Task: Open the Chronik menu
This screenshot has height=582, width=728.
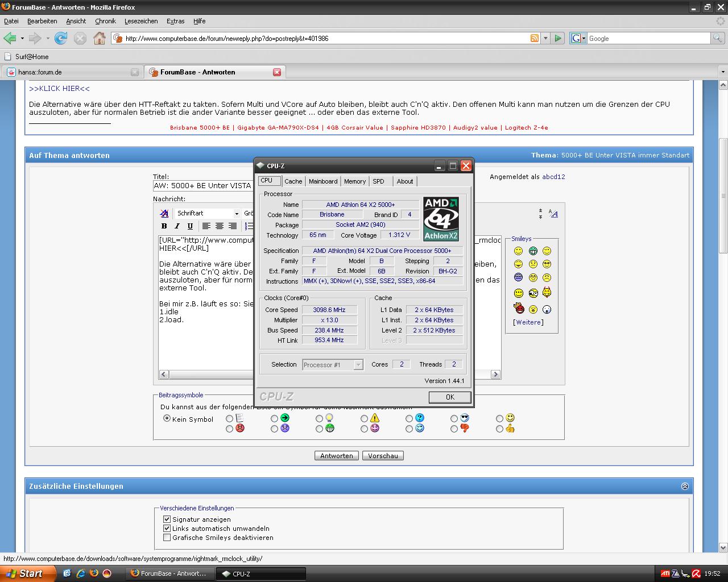Action: 105,21
